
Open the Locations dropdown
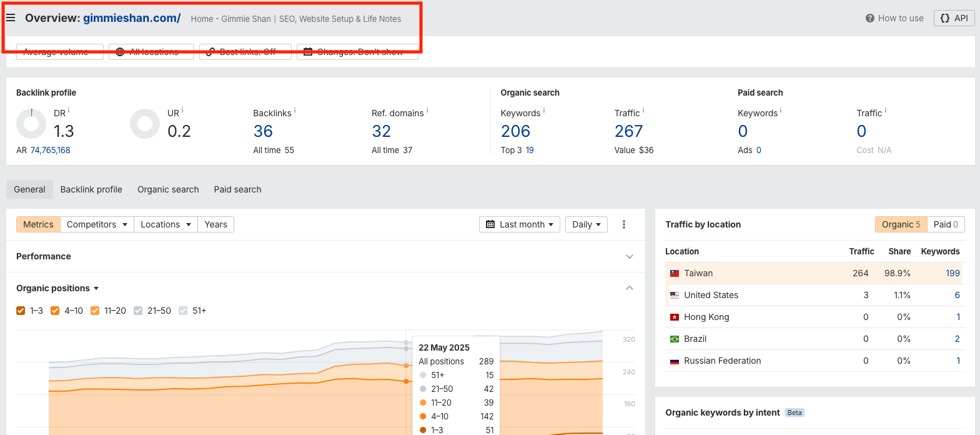click(x=166, y=224)
